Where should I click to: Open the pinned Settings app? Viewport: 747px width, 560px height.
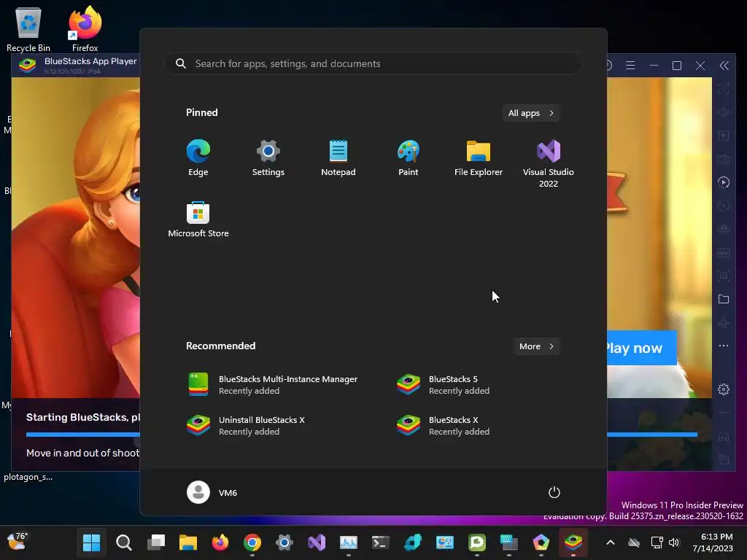(268, 158)
